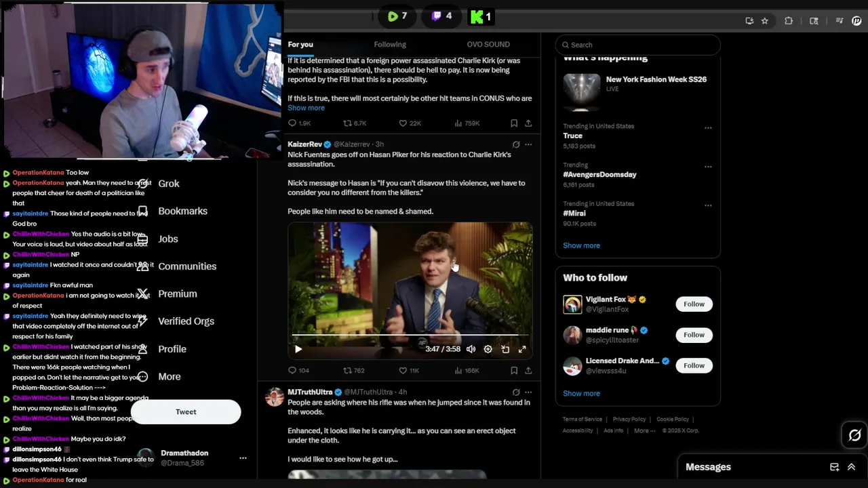This screenshot has height=488, width=868.
Task: Mute the video with the volume icon
Action: [x=471, y=350]
